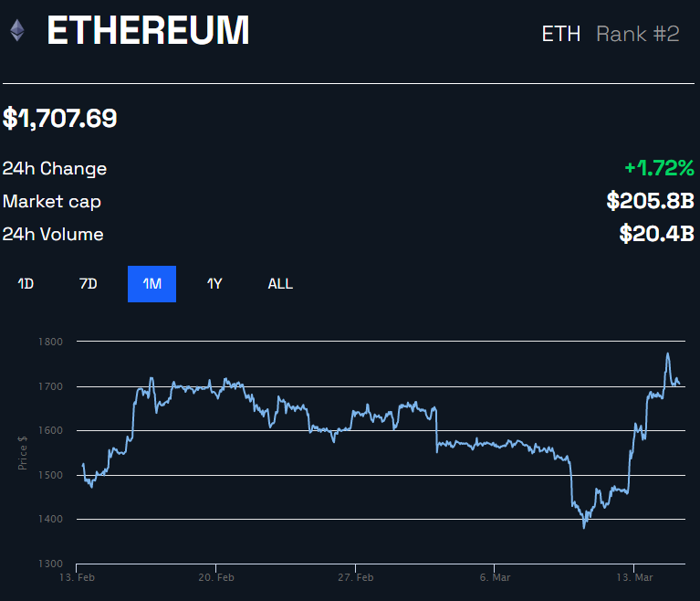Viewport: 700px width, 601px height.
Task: Click the 1800 price gridline label
Action: (51, 342)
